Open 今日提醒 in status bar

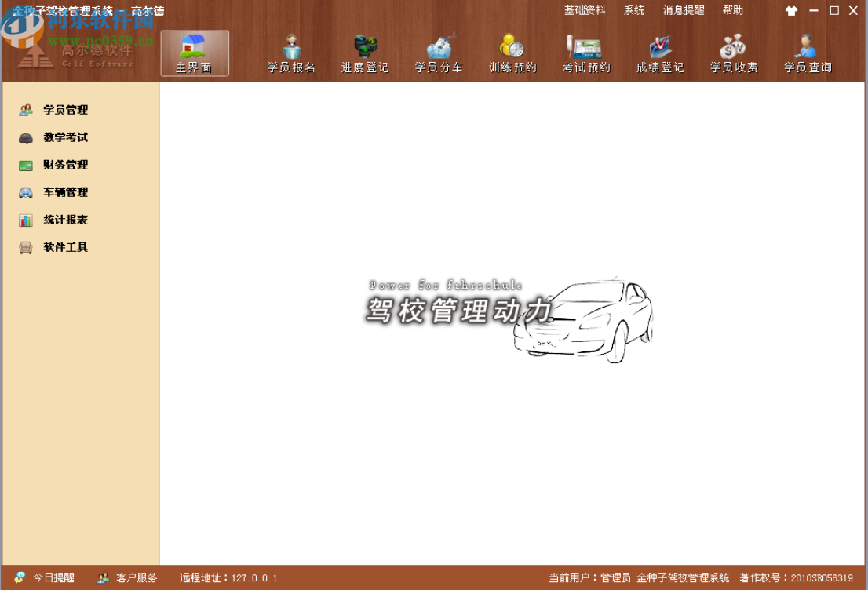53,577
